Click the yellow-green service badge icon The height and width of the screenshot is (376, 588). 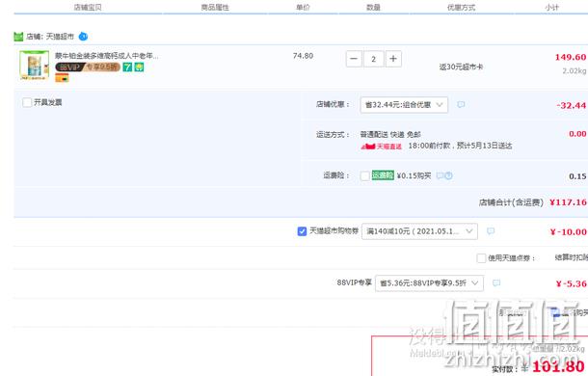click(139, 67)
